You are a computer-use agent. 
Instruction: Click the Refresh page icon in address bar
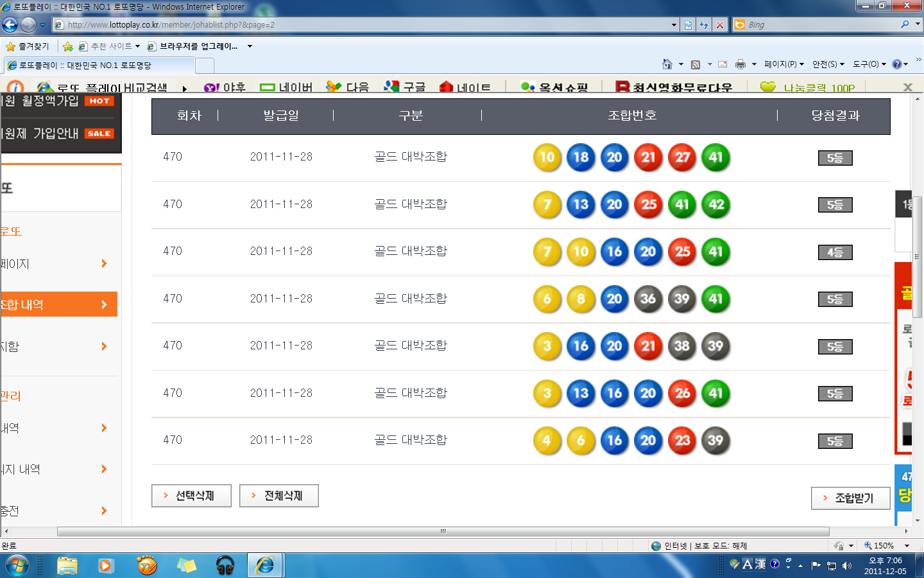pos(704,25)
